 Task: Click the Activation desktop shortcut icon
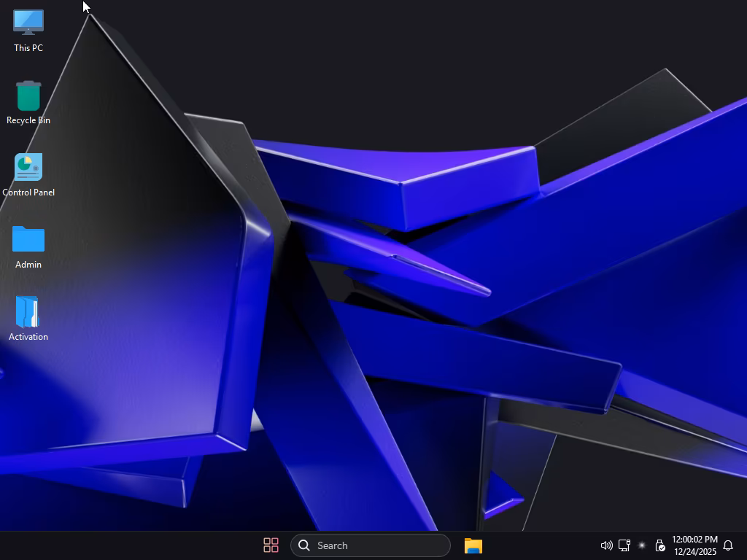[28, 312]
